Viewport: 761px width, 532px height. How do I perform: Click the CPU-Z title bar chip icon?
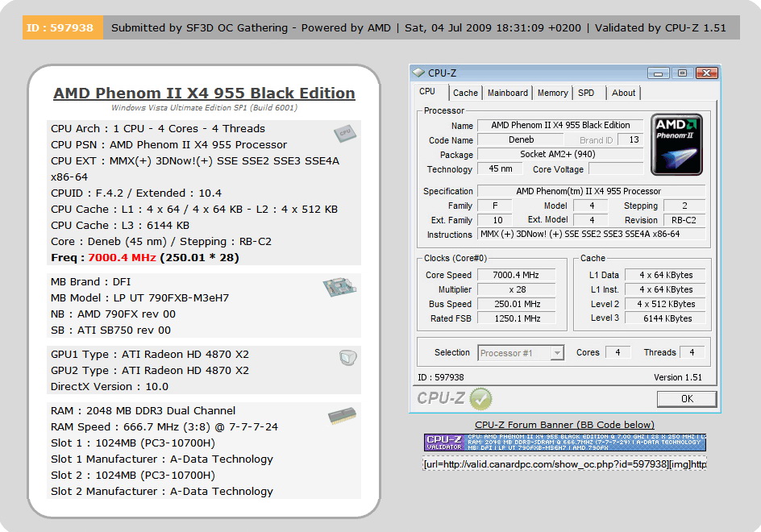(418, 73)
